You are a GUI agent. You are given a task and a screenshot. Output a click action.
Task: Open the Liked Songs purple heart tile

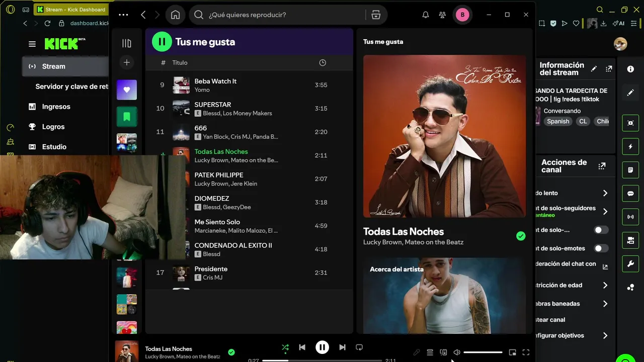point(127,90)
